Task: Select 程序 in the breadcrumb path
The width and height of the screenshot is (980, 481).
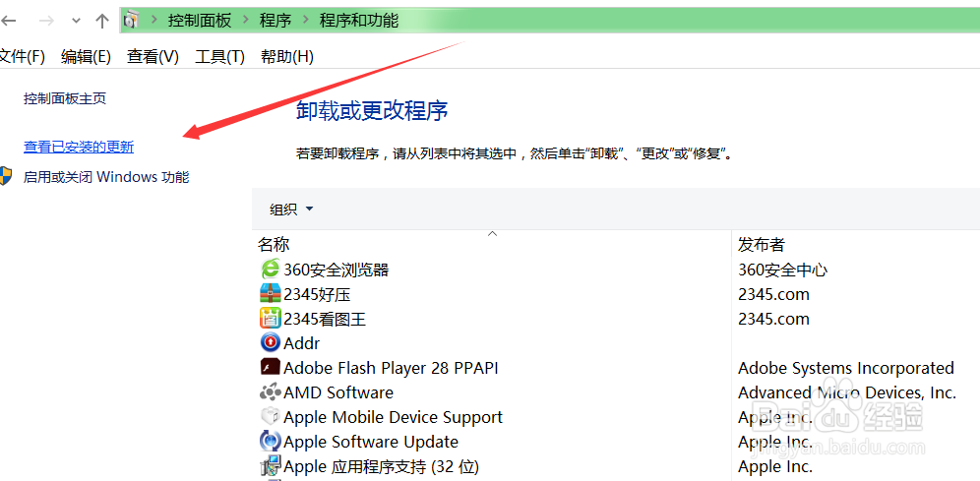Action: click(276, 21)
